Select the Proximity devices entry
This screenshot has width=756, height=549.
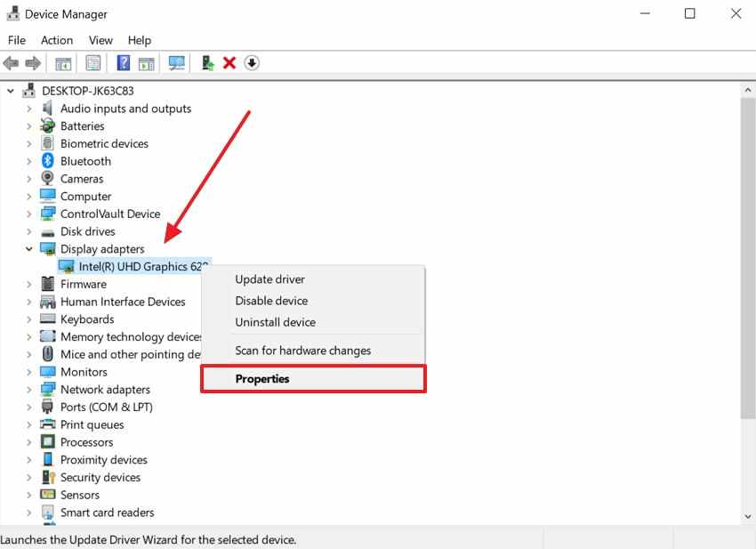(x=104, y=459)
